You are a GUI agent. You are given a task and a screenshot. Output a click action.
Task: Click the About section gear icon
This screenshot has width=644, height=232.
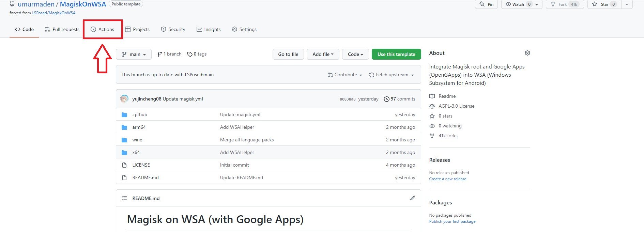527,53
